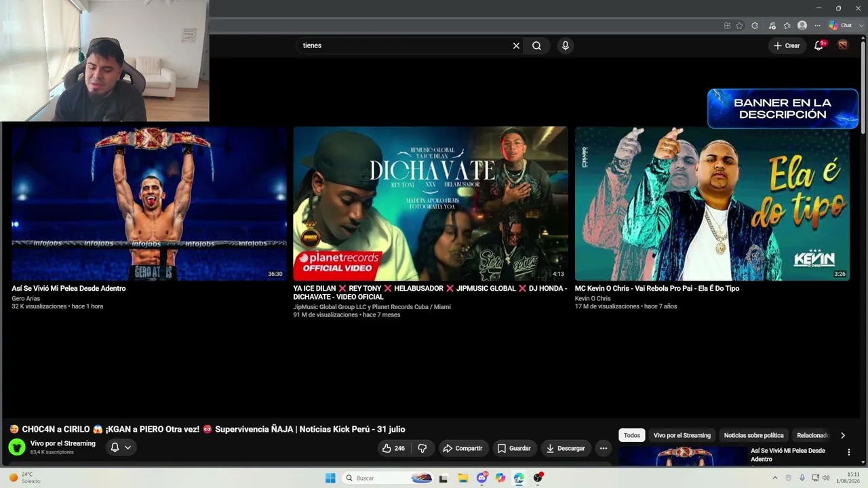Bookmark this page with the star icon

point(739,26)
